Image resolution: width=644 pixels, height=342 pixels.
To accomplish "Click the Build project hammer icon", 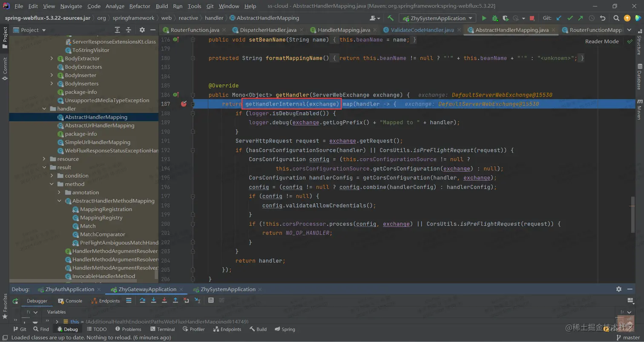I will (x=390, y=18).
